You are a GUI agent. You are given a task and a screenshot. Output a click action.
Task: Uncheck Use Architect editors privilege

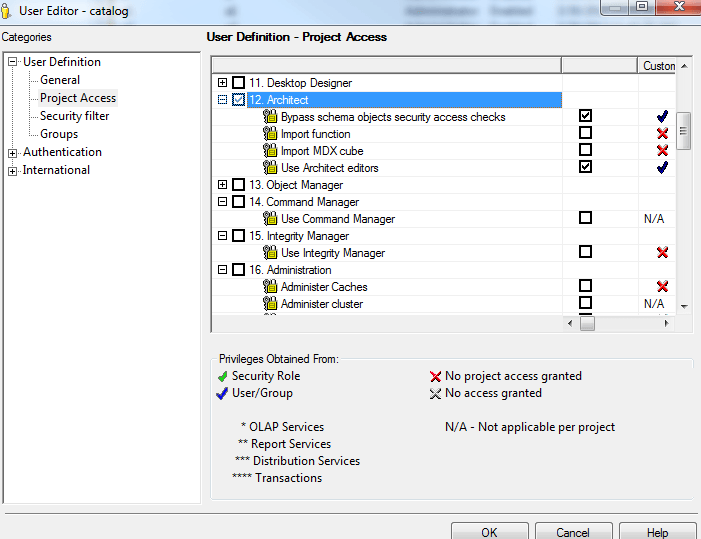[585, 167]
